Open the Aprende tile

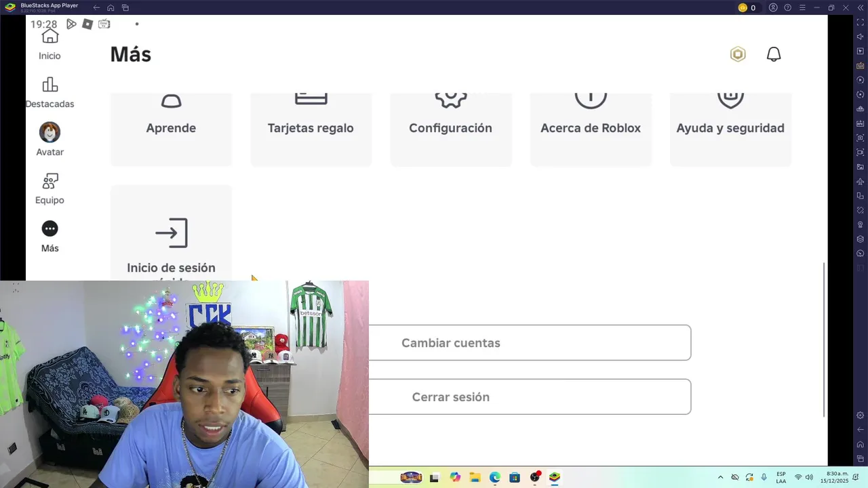[171, 129]
